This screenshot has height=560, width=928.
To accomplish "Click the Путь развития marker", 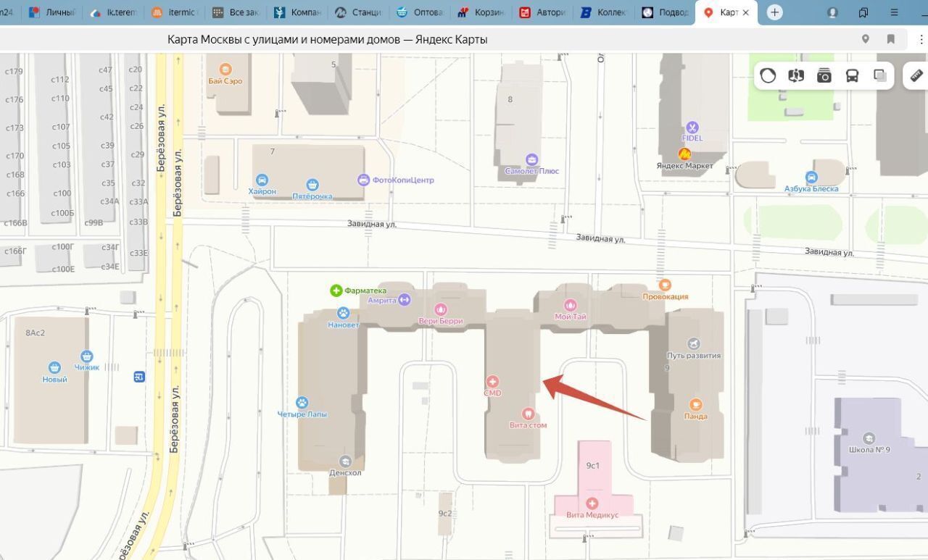I will [x=694, y=344].
